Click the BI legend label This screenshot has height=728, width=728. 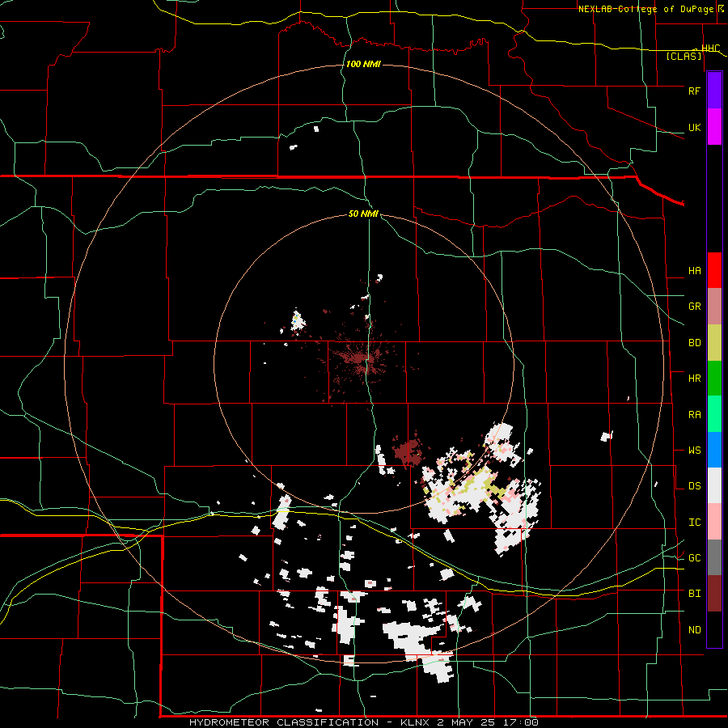(x=694, y=594)
